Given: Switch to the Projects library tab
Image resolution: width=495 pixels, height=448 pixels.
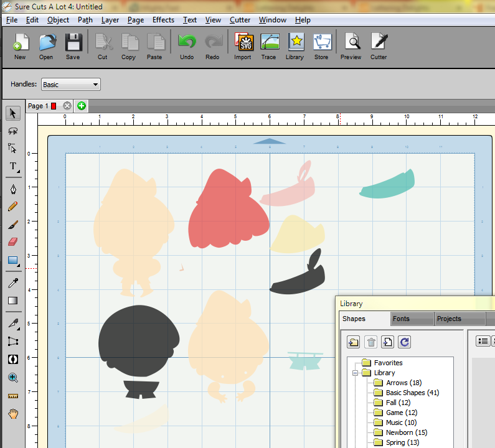Looking at the screenshot, I should [x=449, y=319].
